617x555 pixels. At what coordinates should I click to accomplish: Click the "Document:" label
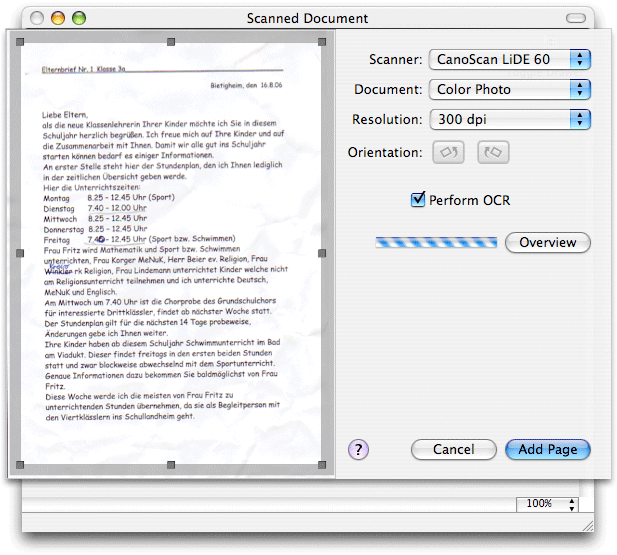388,89
